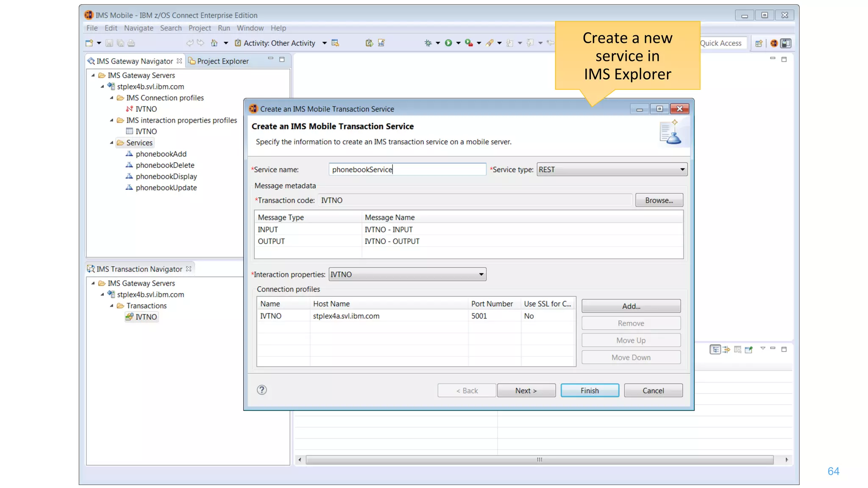Viewport: 868px width, 488px height.
Task: Select the phonebookDelete service
Action: pos(165,165)
